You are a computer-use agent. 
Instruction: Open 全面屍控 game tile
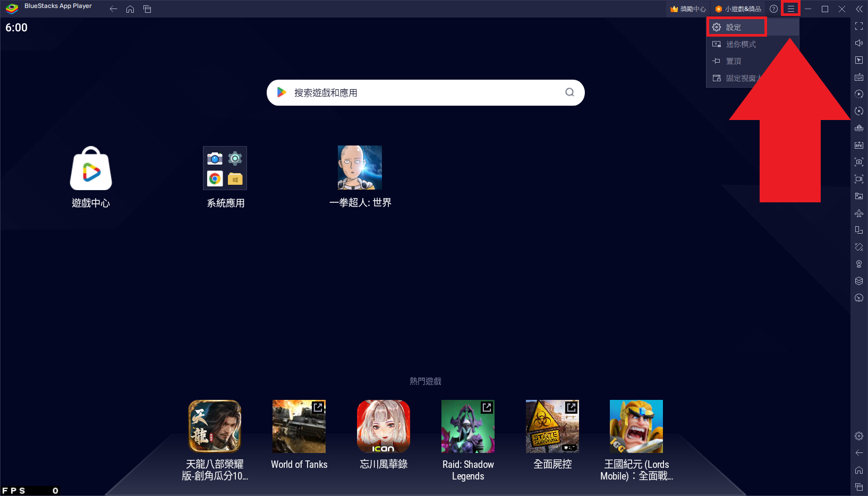[x=552, y=435]
